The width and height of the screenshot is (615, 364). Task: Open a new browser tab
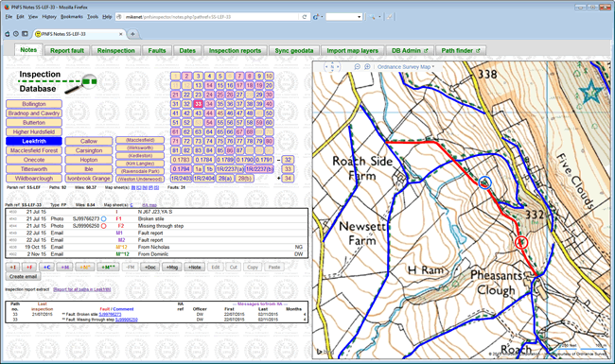(133, 34)
